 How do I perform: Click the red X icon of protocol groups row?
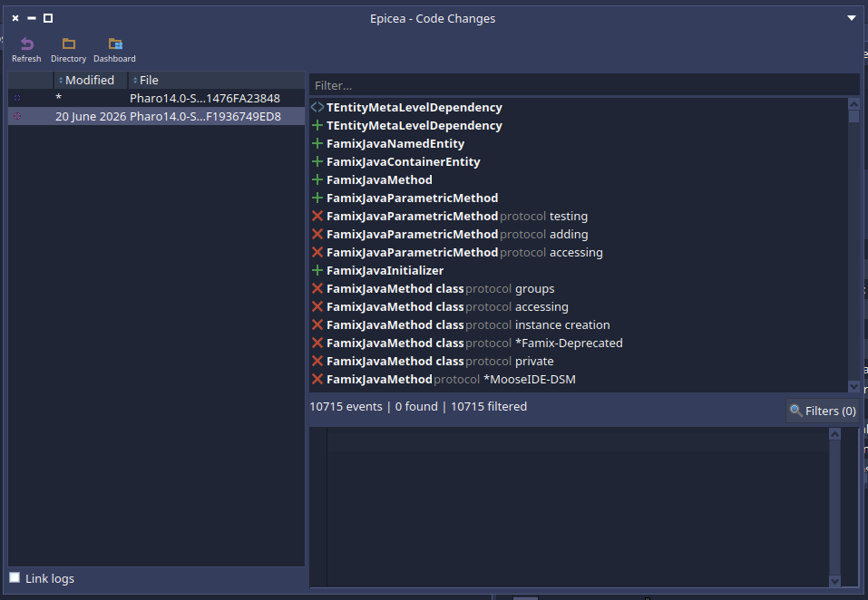317,288
